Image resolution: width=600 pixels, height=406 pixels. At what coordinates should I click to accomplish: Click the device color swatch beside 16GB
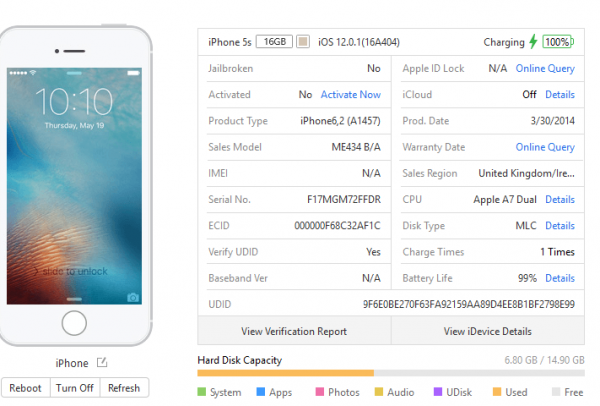coord(303,41)
